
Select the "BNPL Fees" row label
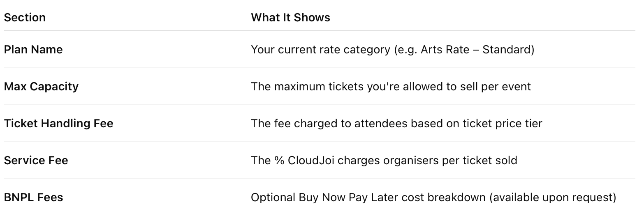(33, 198)
